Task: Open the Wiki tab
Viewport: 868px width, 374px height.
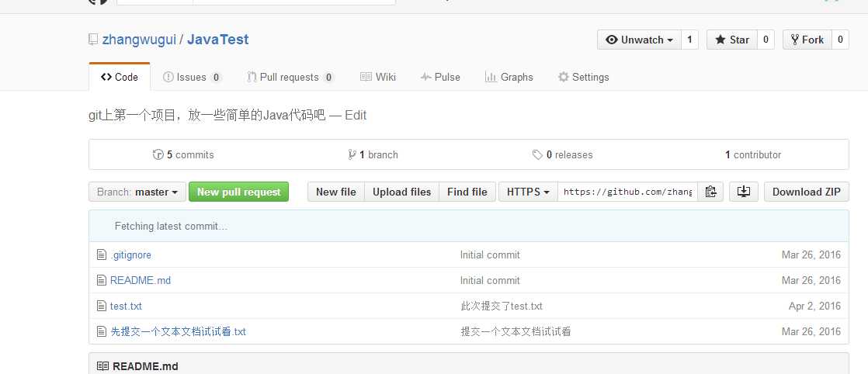Action: [378, 77]
